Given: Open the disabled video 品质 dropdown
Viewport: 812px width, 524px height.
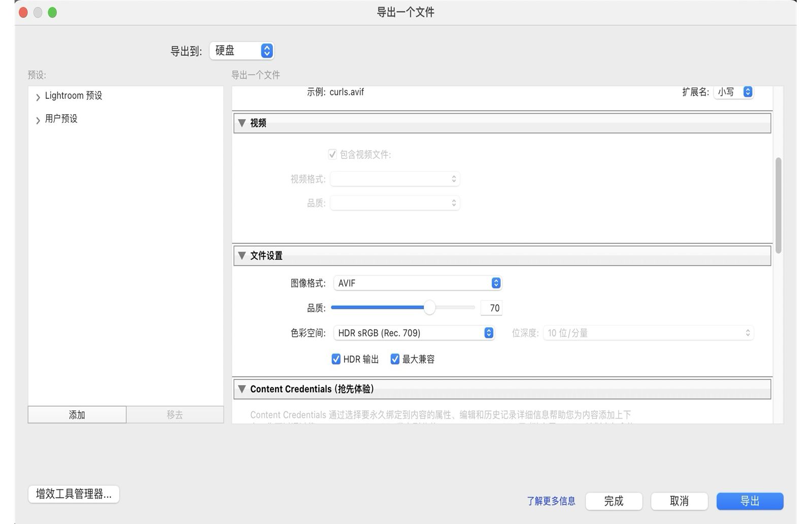Looking at the screenshot, I should coord(395,203).
